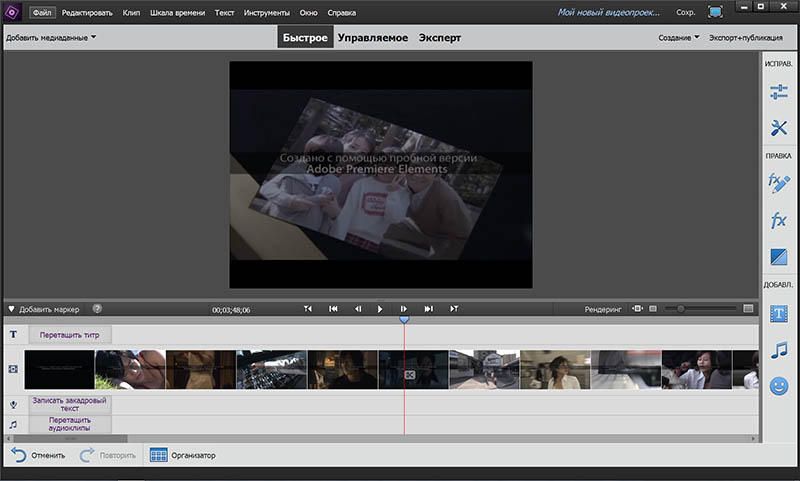
Task: Go to next edit point
Action: [x=454, y=309]
